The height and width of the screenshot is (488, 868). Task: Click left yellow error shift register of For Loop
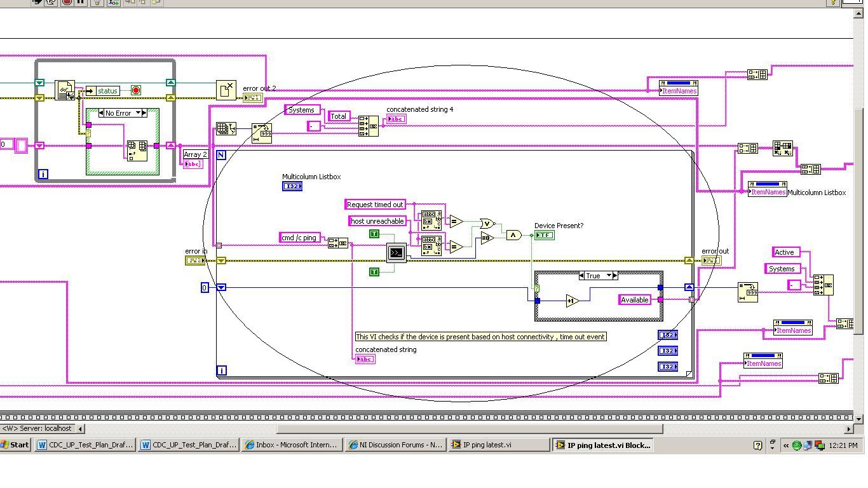tap(221, 261)
